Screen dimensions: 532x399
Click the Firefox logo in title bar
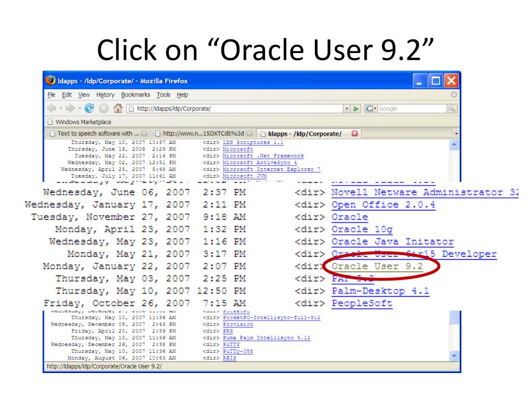(x=50, y=81)
